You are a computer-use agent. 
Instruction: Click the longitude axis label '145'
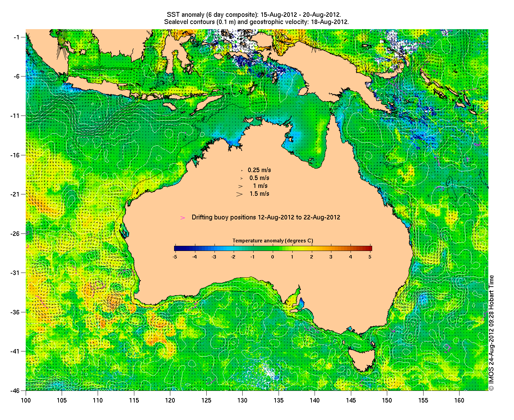pyautogui.click(x=351, y=400)
